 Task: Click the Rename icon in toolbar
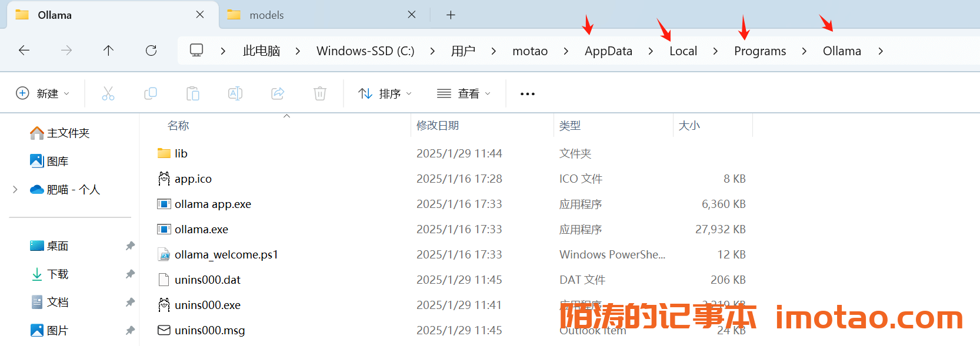pos(235,93)
